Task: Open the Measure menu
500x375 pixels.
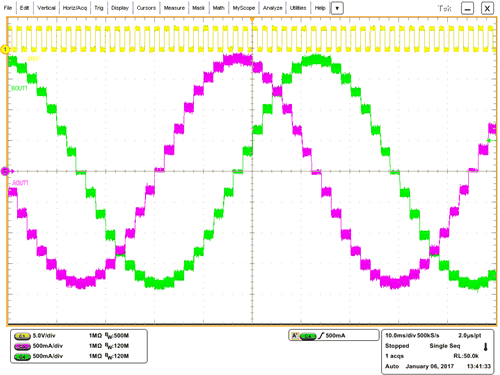Action: [x=174, y=8]
